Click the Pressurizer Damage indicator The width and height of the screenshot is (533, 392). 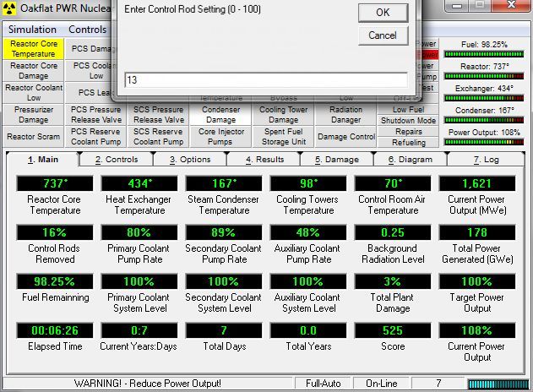coord(33,115)
